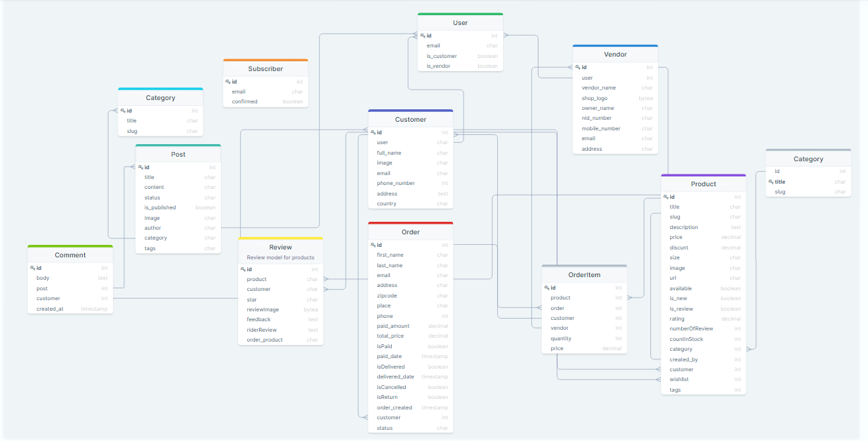Select the key icon beside Subscriber id
This screenshot has width=868, height=441.
pos(228,82)
